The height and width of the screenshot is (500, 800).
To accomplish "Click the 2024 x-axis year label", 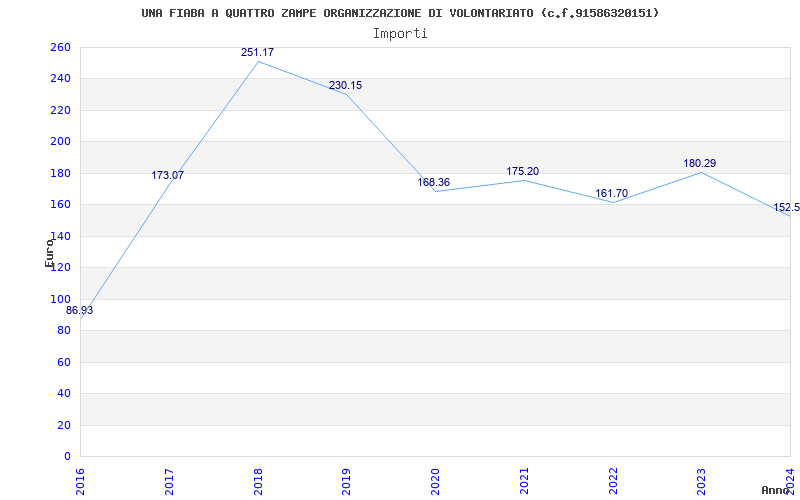I will [x=790, y=482].
